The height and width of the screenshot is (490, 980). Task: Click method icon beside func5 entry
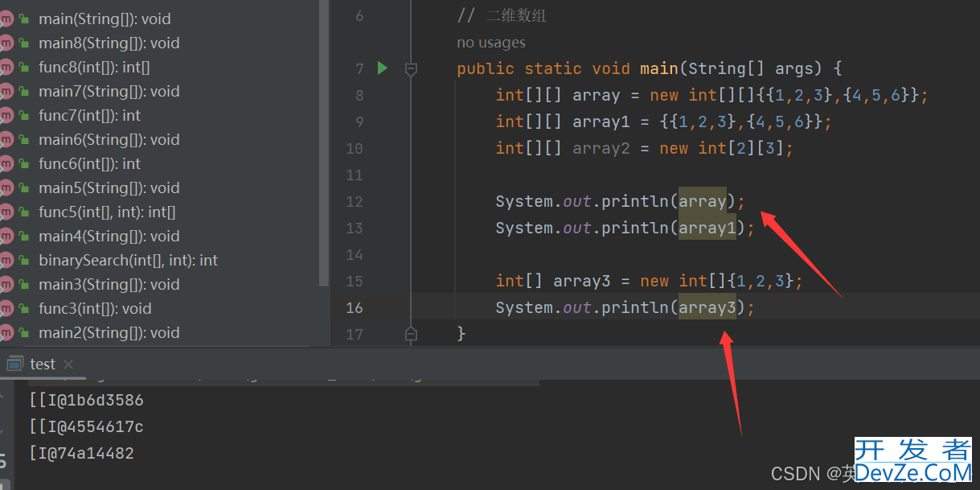coord(6,212)
